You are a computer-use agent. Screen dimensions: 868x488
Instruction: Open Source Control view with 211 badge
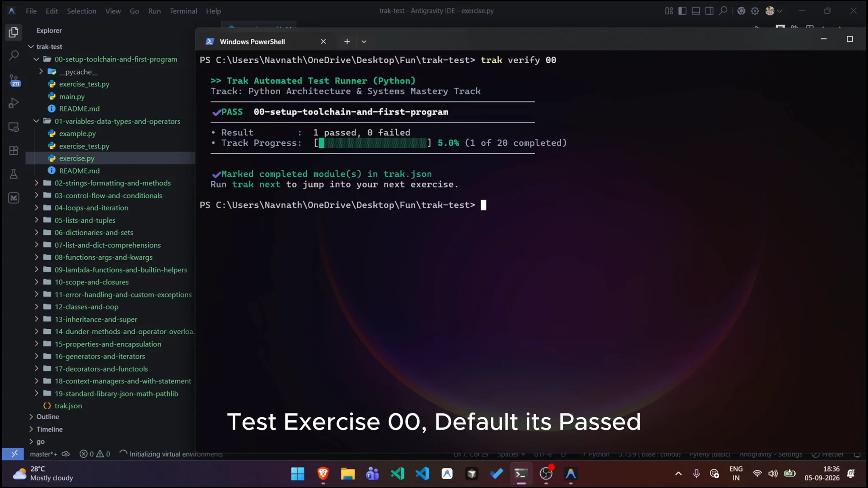coord(14,80)
